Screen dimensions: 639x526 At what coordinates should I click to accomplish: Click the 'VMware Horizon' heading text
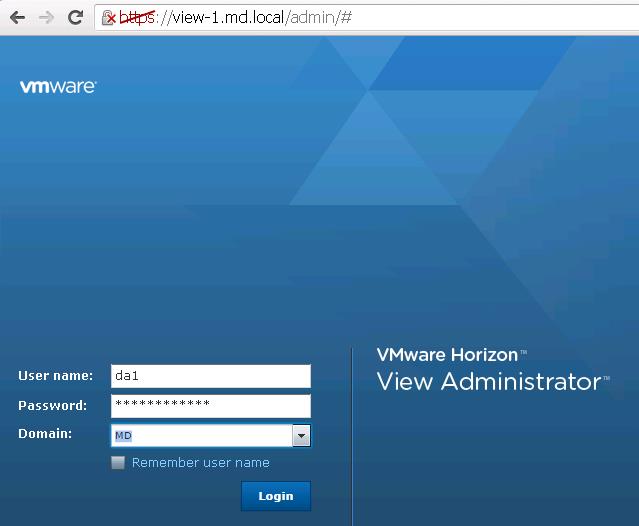point(447,355)
